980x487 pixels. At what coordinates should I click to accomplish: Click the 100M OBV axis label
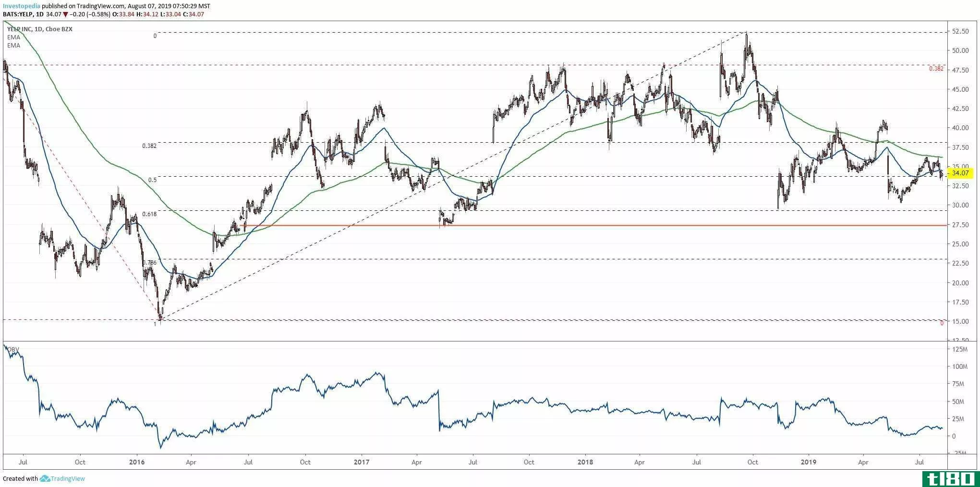960,366
